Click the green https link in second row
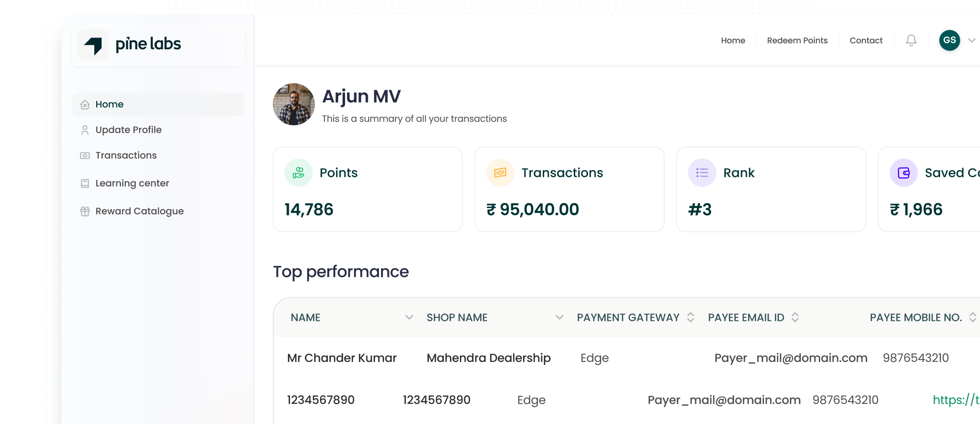 tap(956, 400)
